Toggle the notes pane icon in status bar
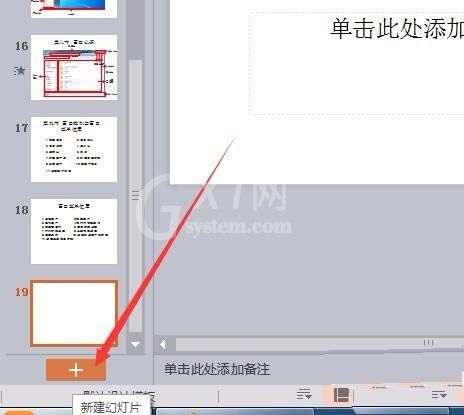 [304, 394]
